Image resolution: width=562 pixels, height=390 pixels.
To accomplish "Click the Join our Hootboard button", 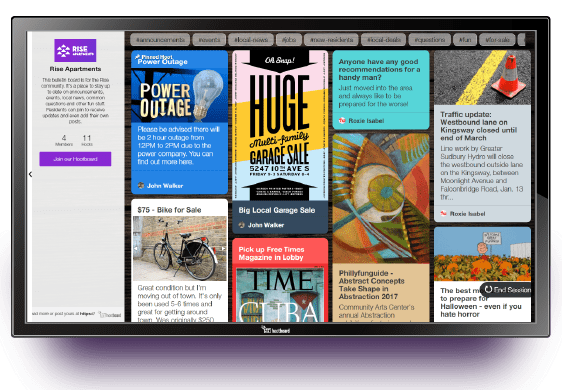I will [75, 159].
